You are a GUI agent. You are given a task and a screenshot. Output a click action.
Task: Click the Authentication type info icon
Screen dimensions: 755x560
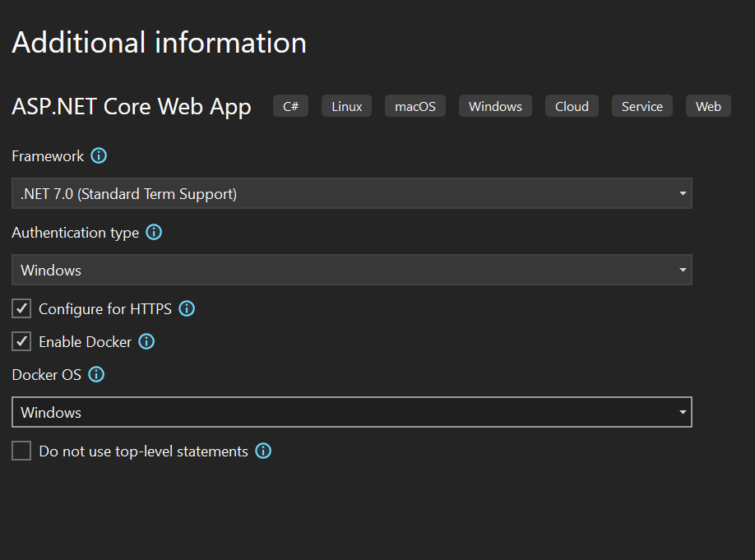(154, 232)
